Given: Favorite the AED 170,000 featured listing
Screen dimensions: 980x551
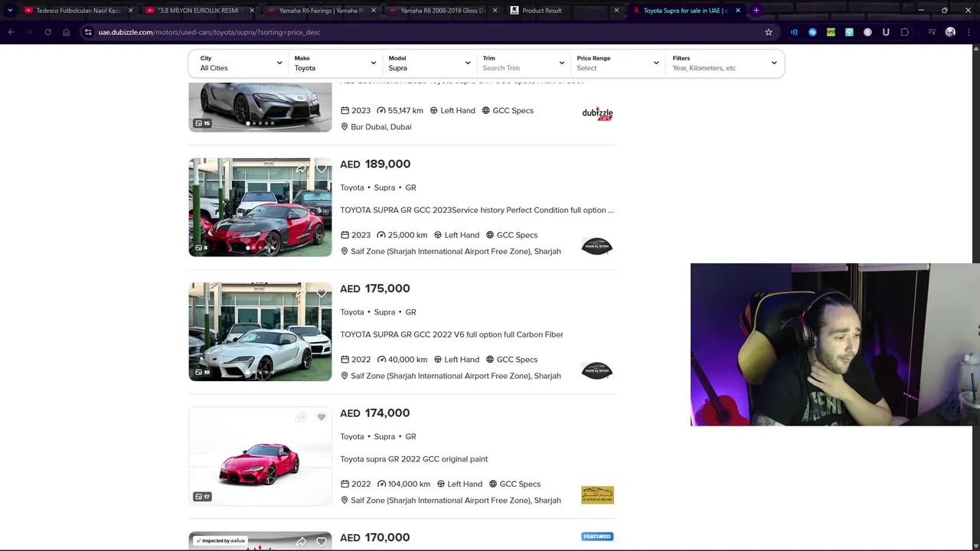Looking at the screenshot, I should click(322, 542).
